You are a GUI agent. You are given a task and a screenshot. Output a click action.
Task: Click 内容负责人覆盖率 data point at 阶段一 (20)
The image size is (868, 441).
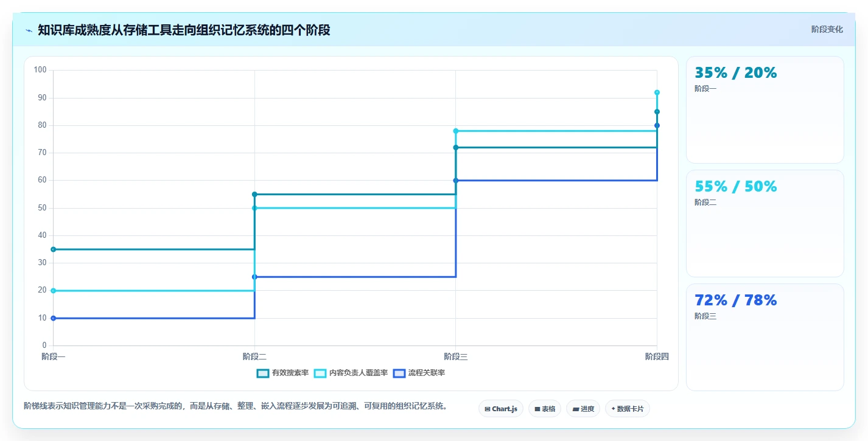pos(54,291)
